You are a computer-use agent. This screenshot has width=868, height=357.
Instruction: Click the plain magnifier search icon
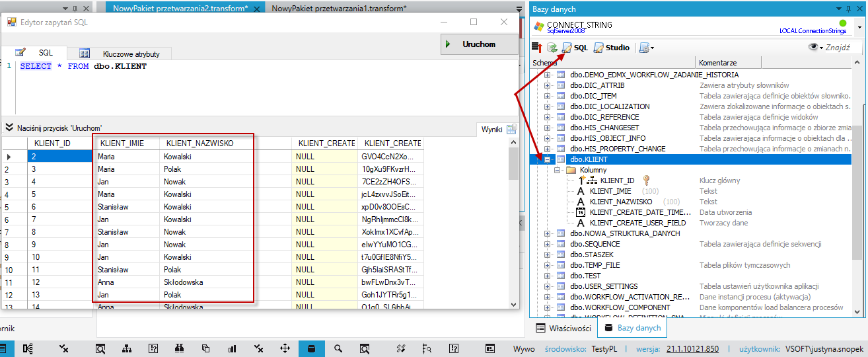tap(338, 348)
